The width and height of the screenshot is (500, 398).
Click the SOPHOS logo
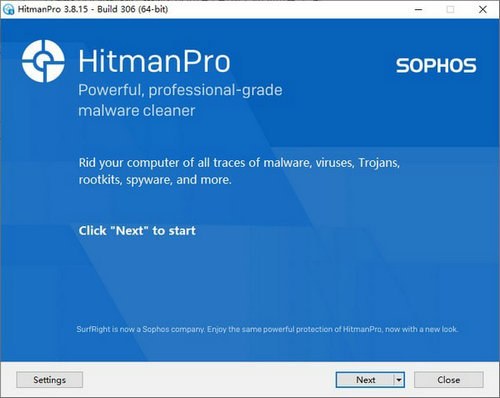click(x=436, y=65)
